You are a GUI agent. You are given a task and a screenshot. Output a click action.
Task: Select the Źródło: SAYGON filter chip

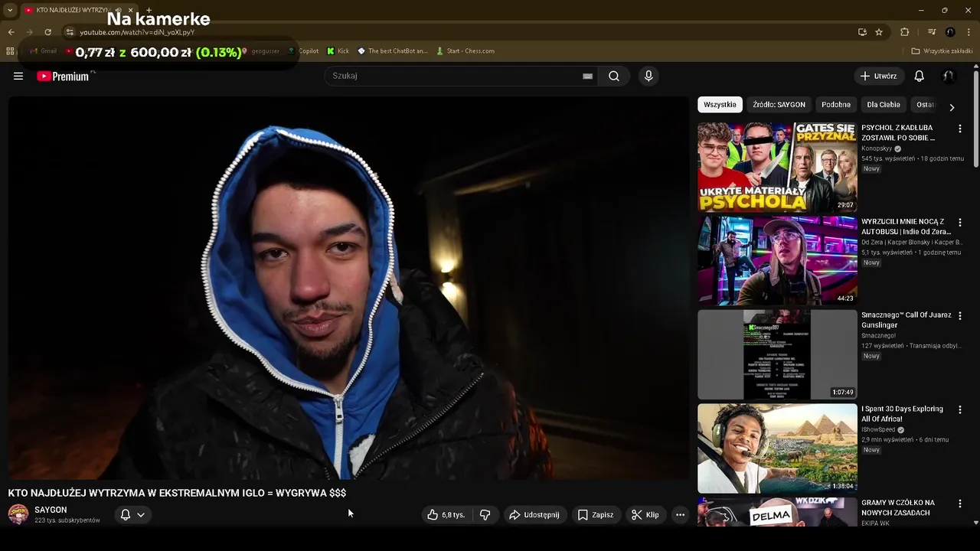pyautogui.click(x=779, y=105)
